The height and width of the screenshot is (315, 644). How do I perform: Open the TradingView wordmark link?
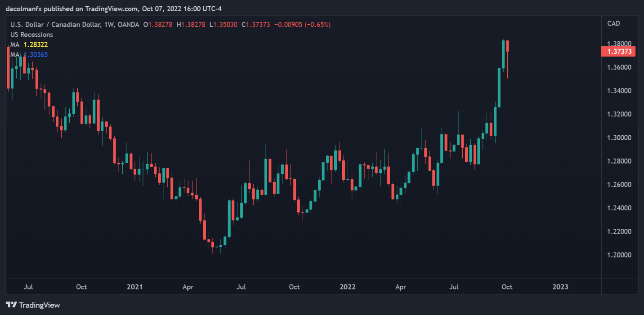tap(40, 305)
